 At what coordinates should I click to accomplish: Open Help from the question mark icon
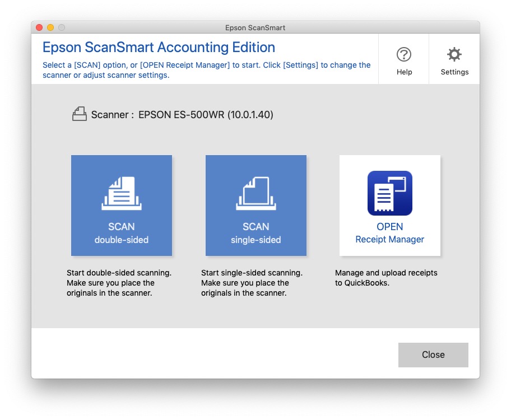point(404,54)
